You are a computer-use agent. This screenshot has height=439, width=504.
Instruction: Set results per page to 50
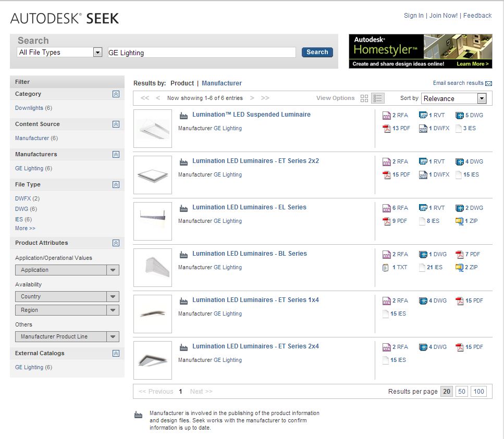[462, 392]
